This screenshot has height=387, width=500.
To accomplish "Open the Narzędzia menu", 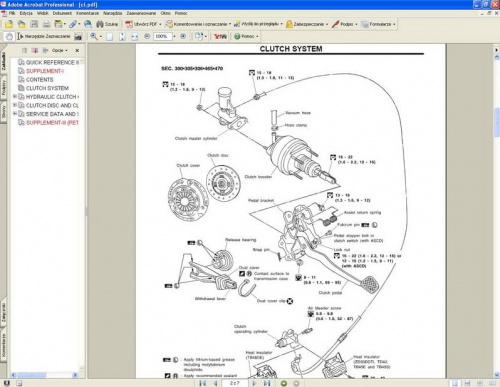I will tap(112, 13).
